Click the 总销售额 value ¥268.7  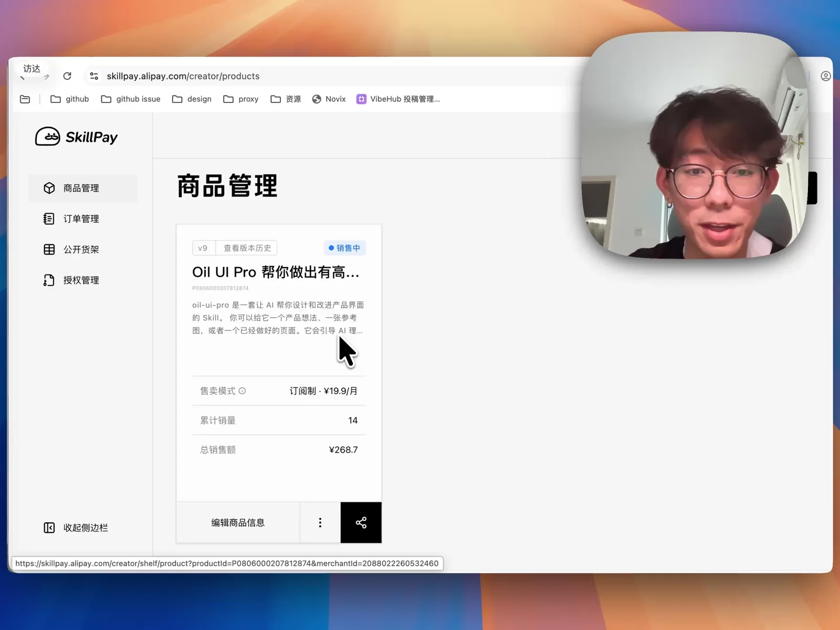click(343, 450)
